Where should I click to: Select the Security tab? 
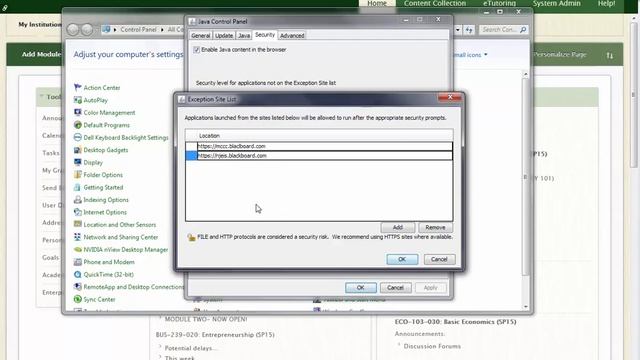pos(265,35)
